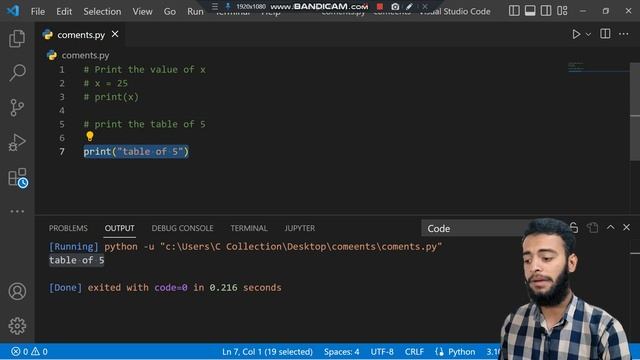
Task: Open the Run menu
Action: pos(195,11)
